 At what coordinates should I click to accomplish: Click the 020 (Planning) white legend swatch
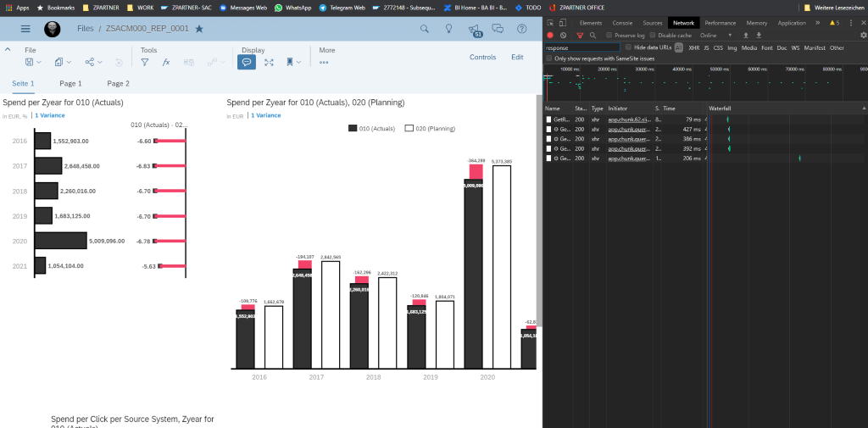pyautogui.click(x=409, y=129)
